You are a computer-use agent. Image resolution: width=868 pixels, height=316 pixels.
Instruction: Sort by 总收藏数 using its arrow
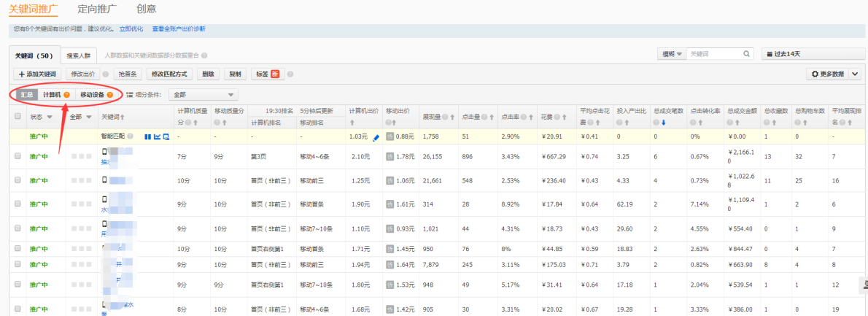[x=774, y=123]
